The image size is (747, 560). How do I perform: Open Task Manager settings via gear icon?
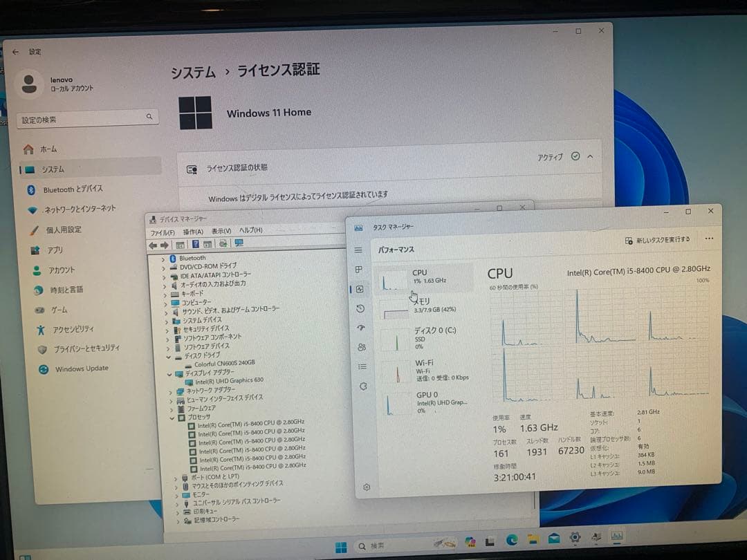pyautogui.click(x=366, y=487)
